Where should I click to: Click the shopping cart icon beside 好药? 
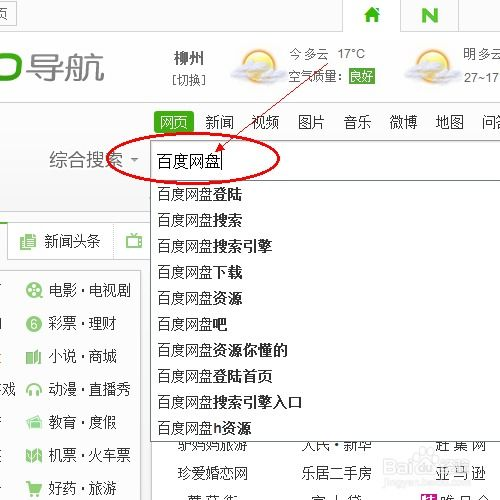point(34,489)
